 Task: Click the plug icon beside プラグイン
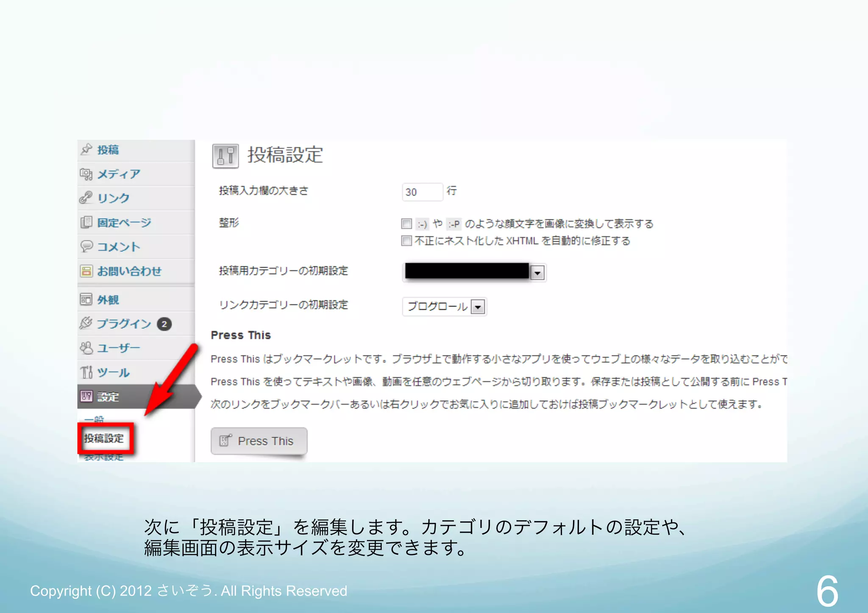(x=86, y=324)
